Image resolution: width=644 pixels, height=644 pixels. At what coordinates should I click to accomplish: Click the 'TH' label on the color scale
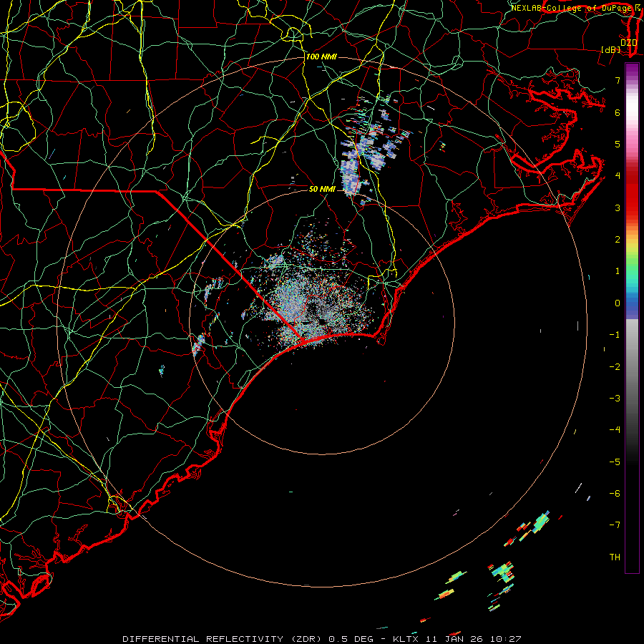[x=615, y=557]
